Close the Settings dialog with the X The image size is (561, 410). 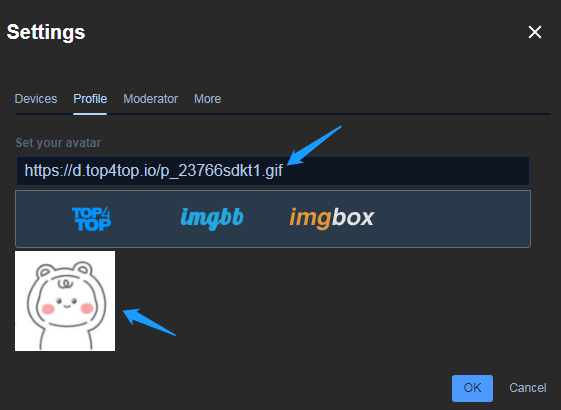[x=535, y=32]
